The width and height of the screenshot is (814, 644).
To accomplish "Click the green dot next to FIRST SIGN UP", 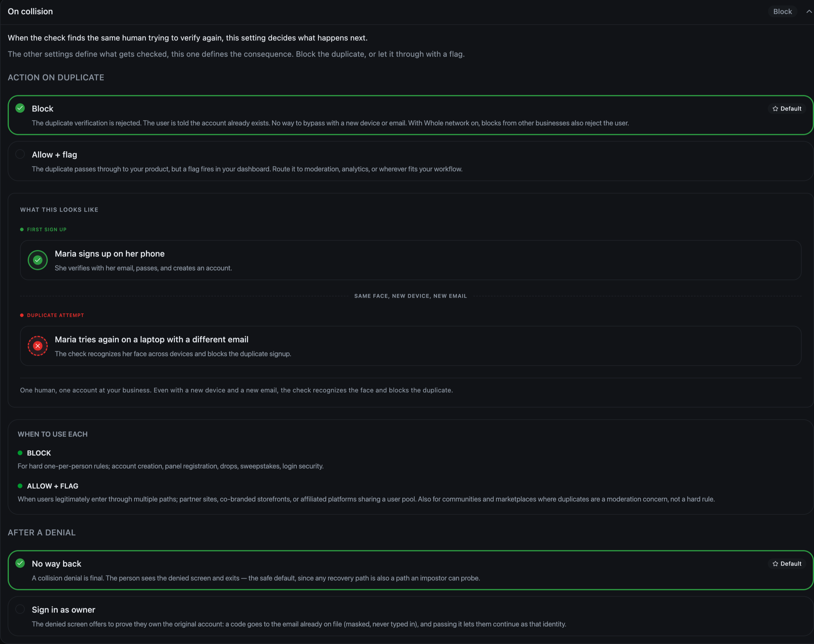I will point(22,229).
